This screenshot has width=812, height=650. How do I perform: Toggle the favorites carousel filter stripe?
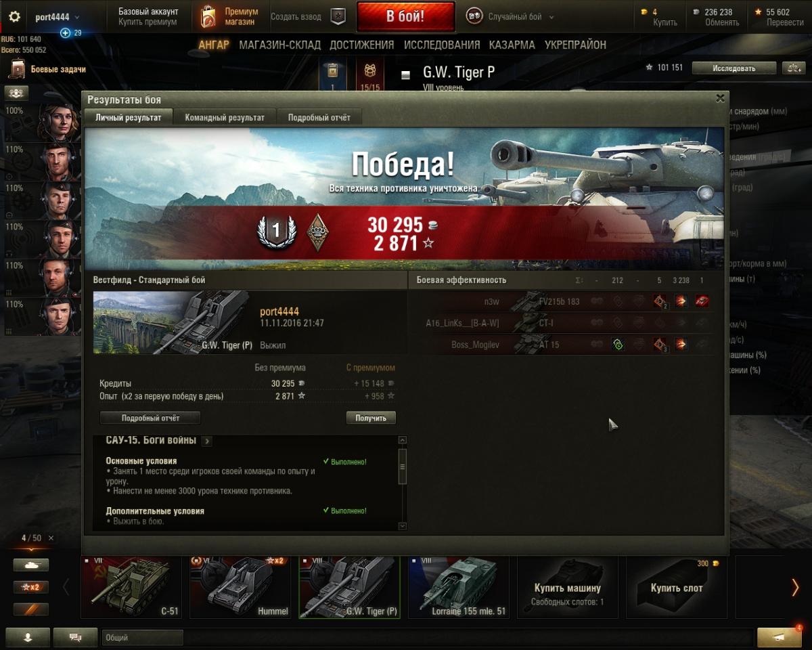[31, 609]
